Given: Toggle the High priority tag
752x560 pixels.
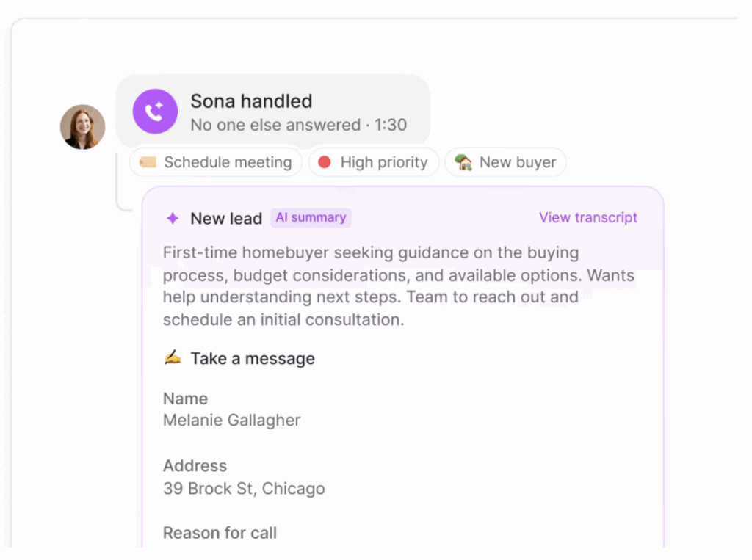Looking at the screenshot, I should (x=374, y=161).
